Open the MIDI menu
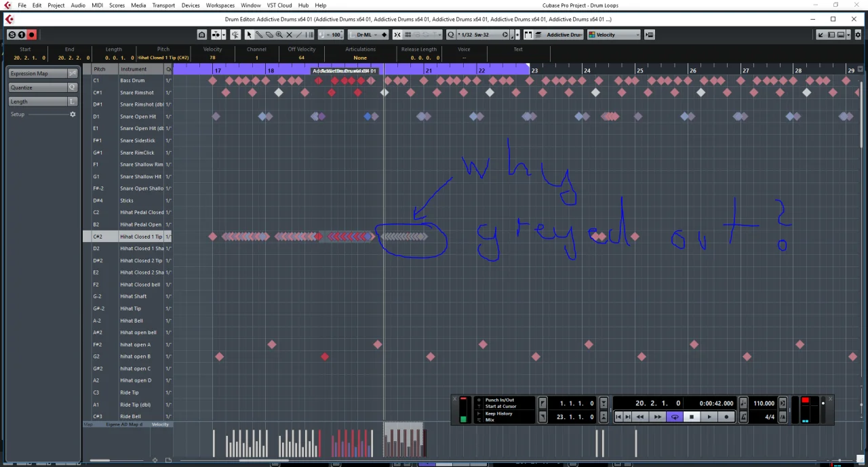This screenshot has height=467, width=868. pos(97,5)
